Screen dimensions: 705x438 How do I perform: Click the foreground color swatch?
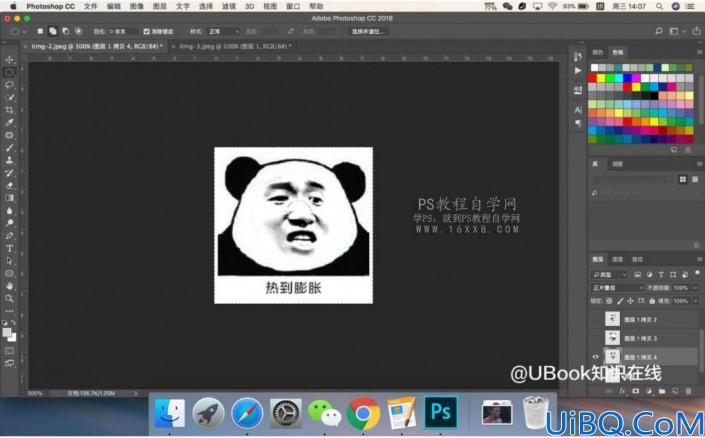[7, 332]
